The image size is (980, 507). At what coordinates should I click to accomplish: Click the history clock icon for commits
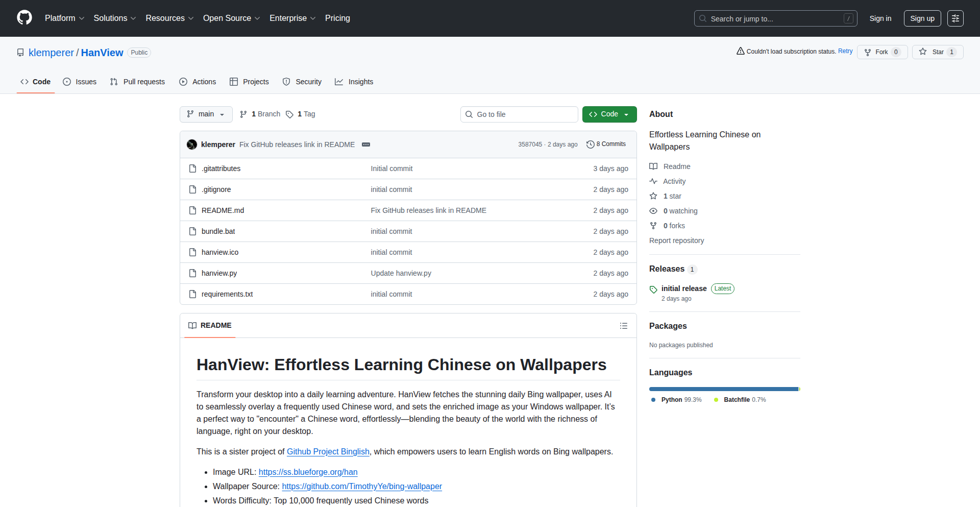591,144
